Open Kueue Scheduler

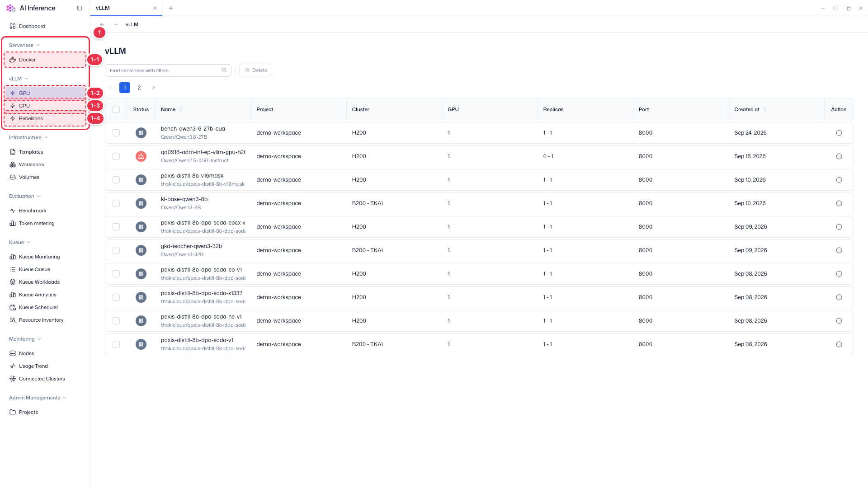[45, 307]
